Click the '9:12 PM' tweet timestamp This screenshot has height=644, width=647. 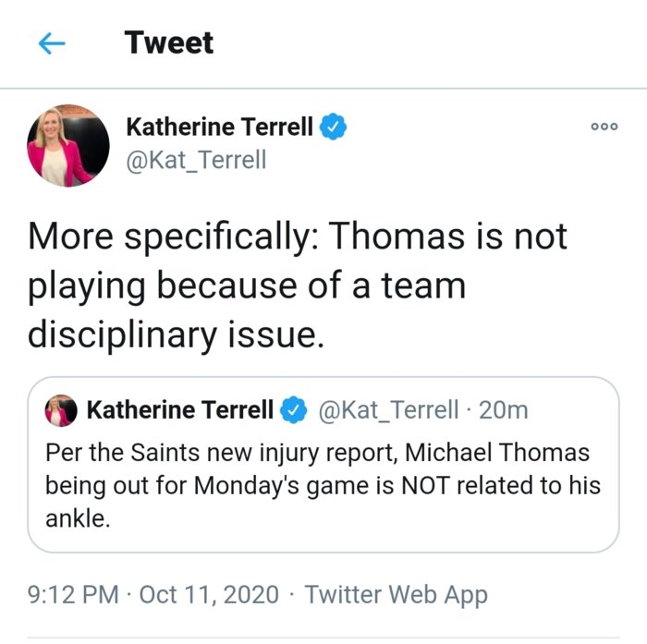point(74,594)
